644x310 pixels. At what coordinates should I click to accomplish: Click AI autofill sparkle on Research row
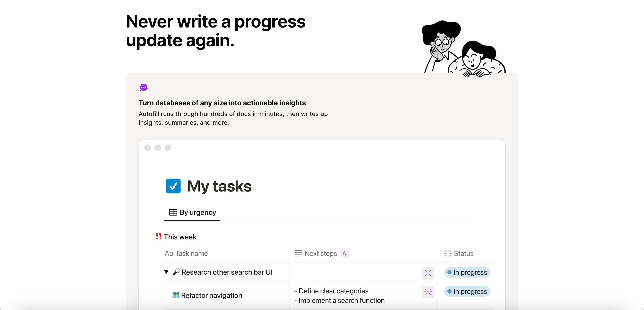428,273
